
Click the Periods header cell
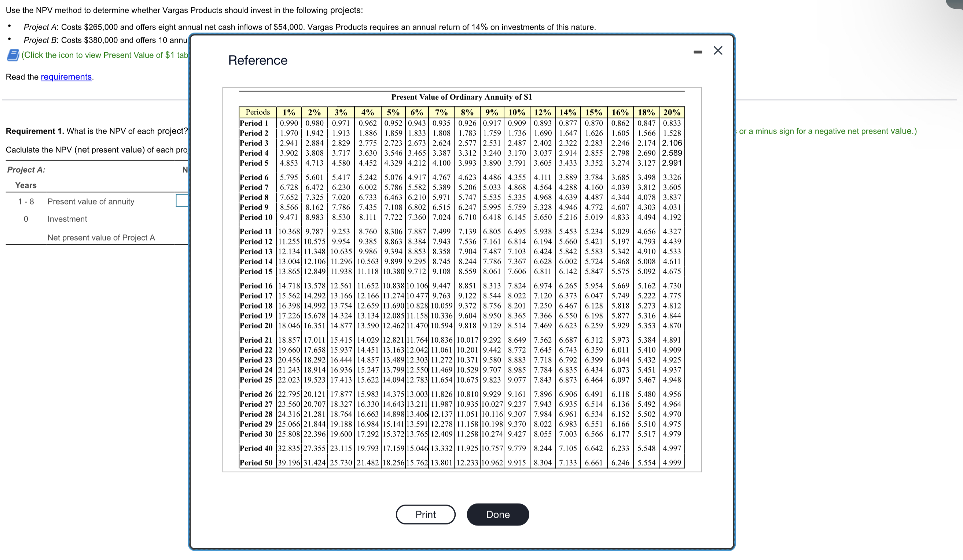tap(258, 112)
